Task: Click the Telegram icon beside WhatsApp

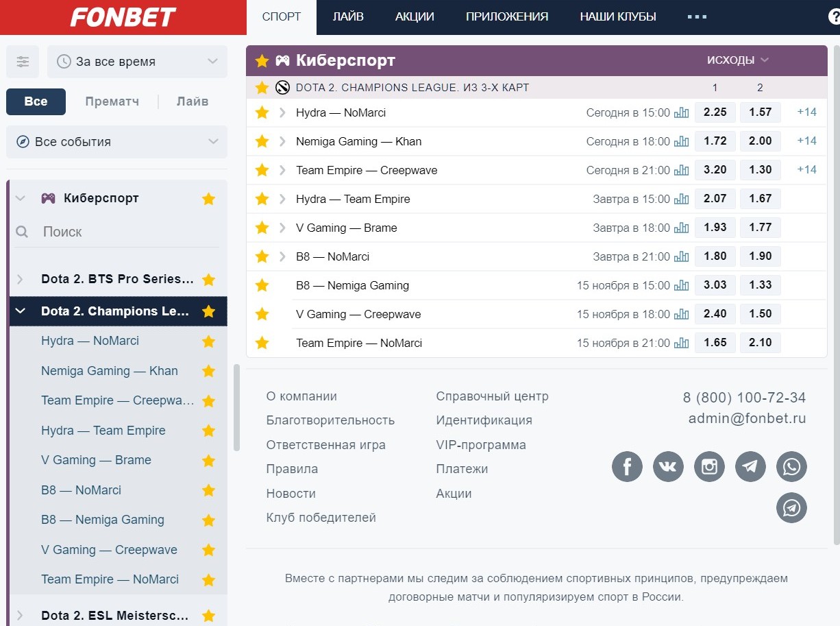Action: click(x=750, y=467)
